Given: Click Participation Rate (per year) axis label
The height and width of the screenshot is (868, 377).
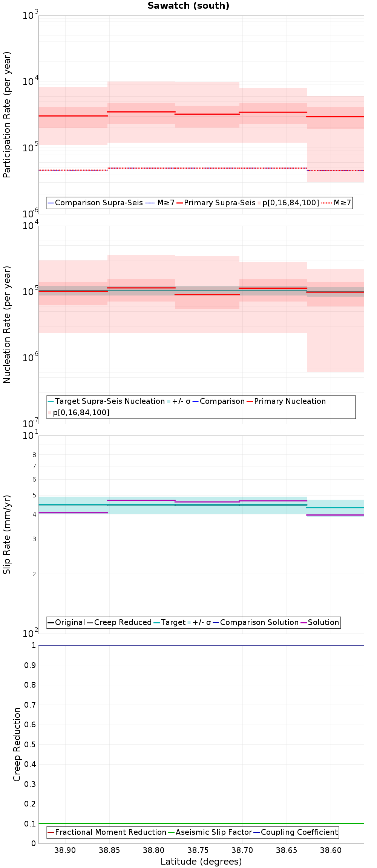Looking at the screenshot, I should [7, 115].
